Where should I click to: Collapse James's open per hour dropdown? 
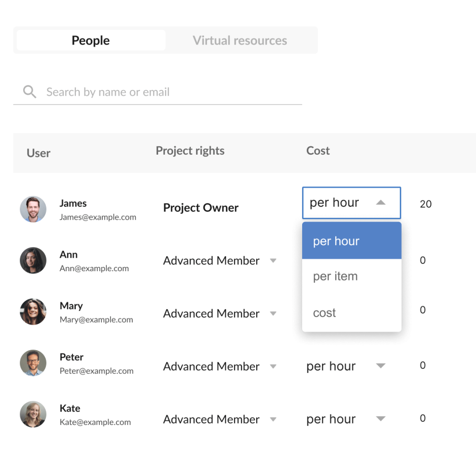(351, 203)
